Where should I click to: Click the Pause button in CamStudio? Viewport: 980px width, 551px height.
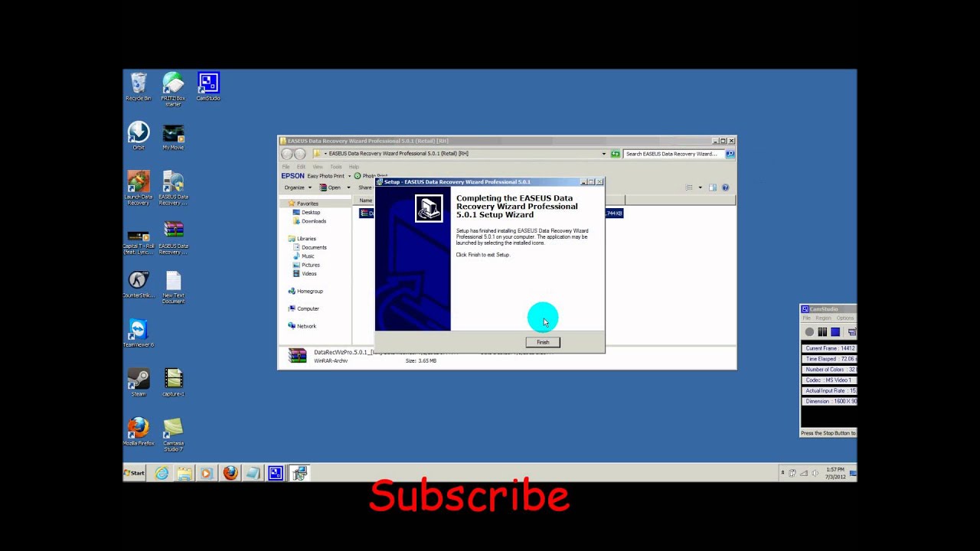point(822,331)
